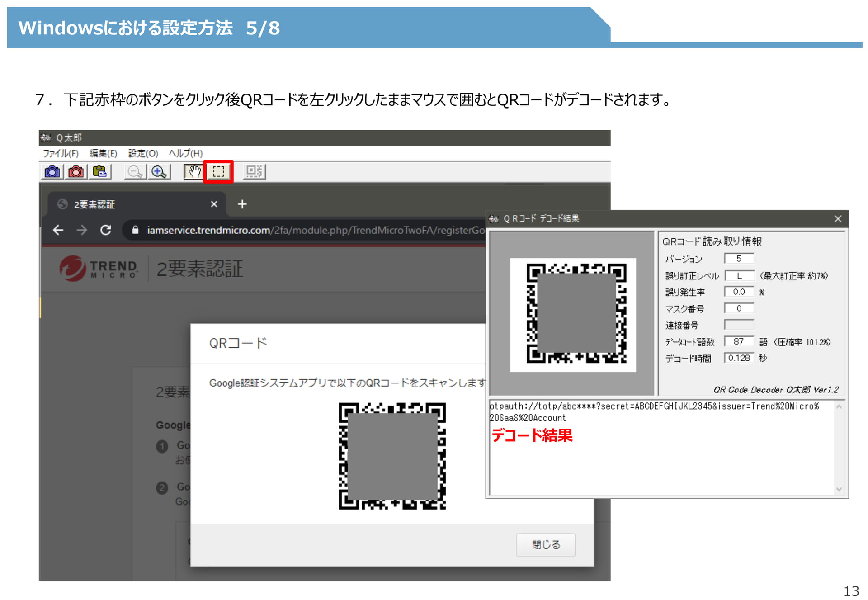The width and height of the screenshot is (868, 600).
Task: Click the clipboard paste toolbar icon
Action: coord(99,172)
